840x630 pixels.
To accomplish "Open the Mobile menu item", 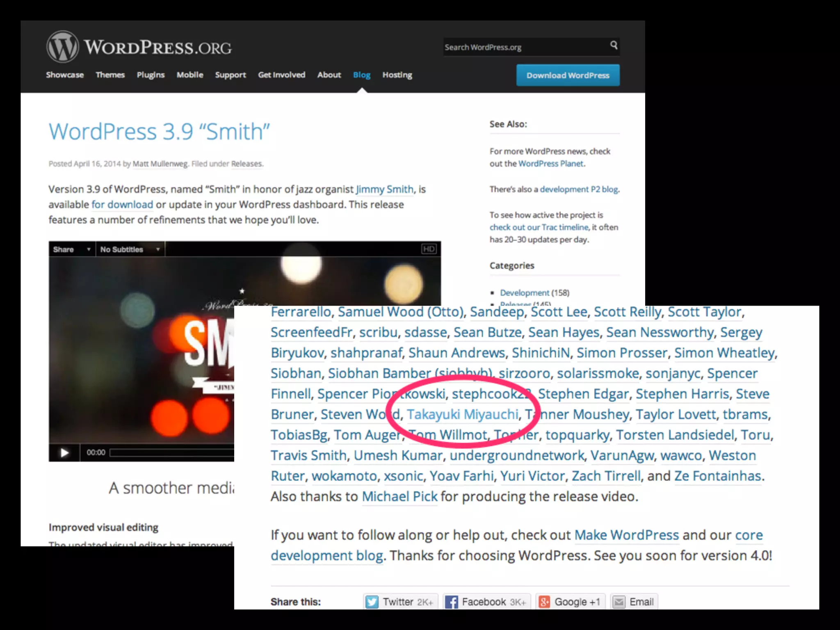I will (x=190, y=75).
